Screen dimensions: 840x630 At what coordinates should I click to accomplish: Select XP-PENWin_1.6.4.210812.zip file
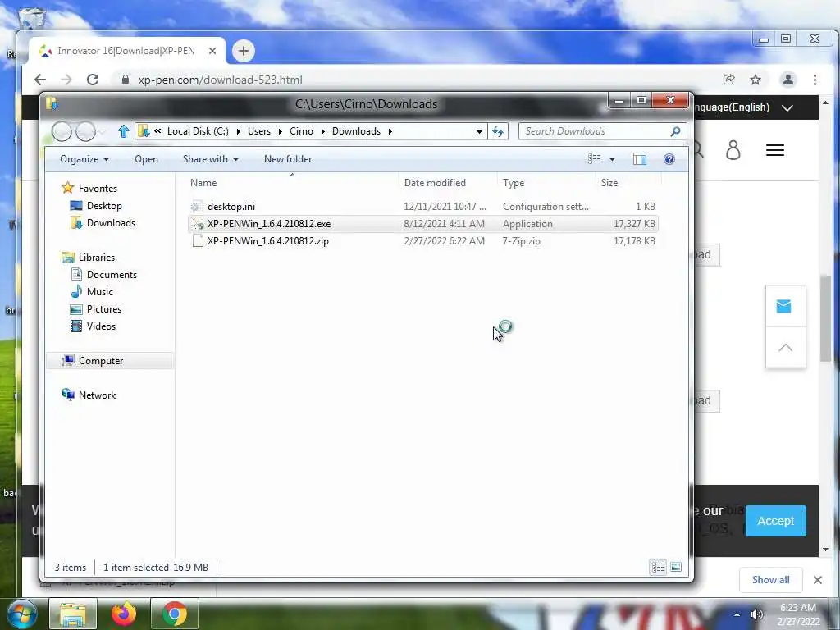(x=423, y=241)
